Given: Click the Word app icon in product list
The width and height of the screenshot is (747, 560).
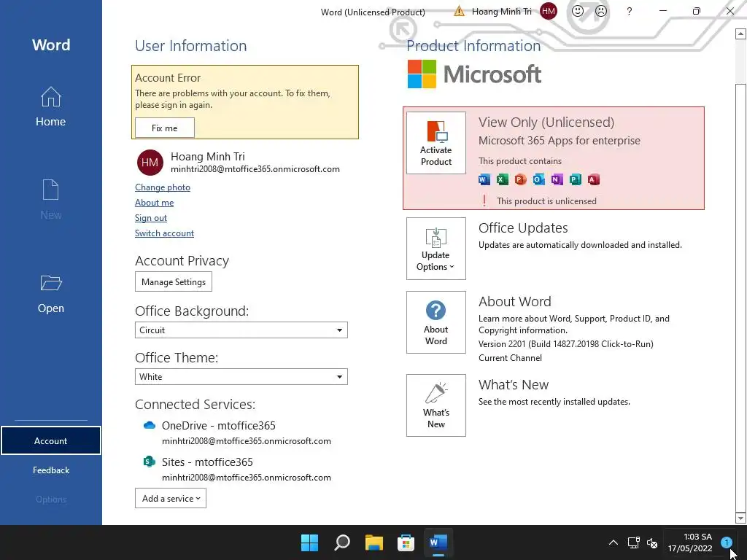Looking at the screenshot, I should [484, 179].
